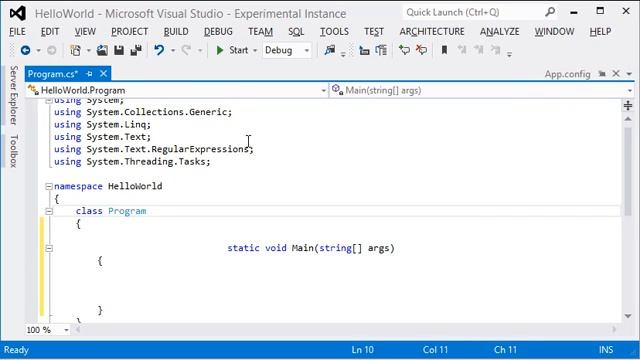Click the Find in Files toolbar icon
Viewport: 640px width, 360px height.
330,50
